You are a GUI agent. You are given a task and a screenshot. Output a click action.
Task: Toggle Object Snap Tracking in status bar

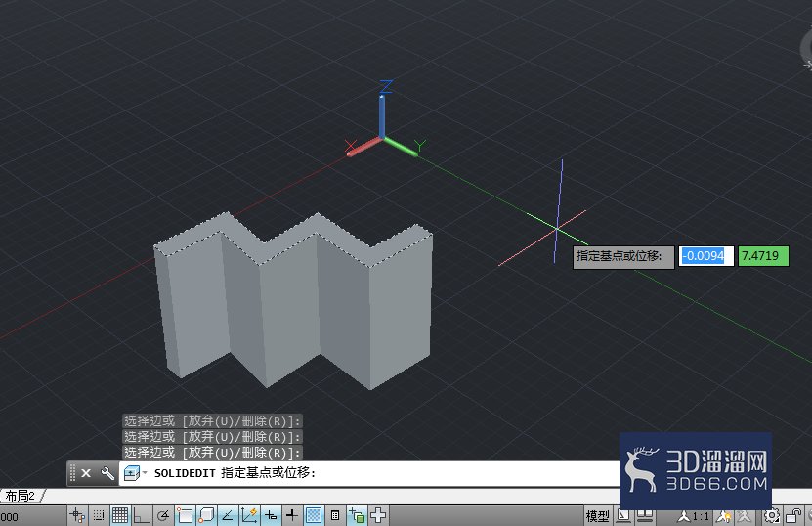(x=228, y=515)
